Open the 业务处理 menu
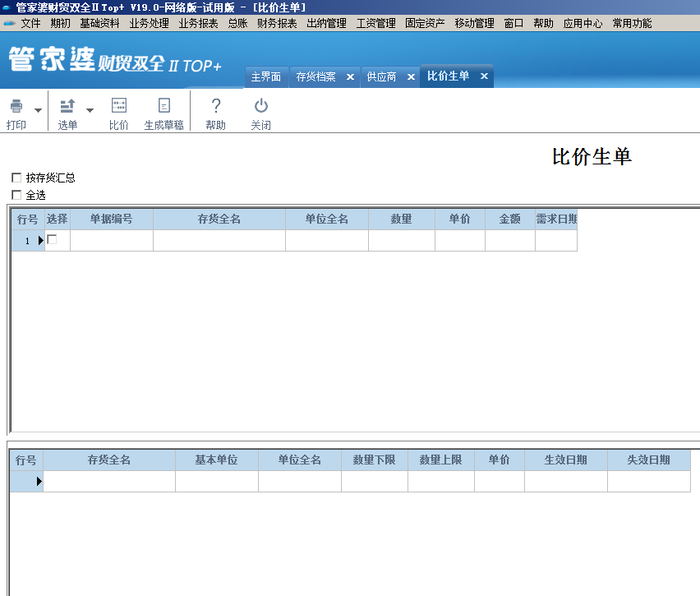This screenshot has height=596, width=700. coord(149,23)
